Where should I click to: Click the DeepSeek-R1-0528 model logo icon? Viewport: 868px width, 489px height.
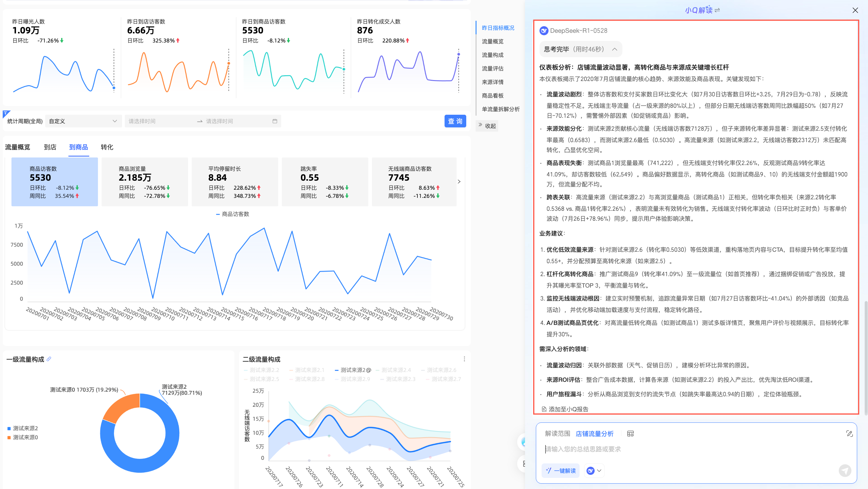point(544,31)
